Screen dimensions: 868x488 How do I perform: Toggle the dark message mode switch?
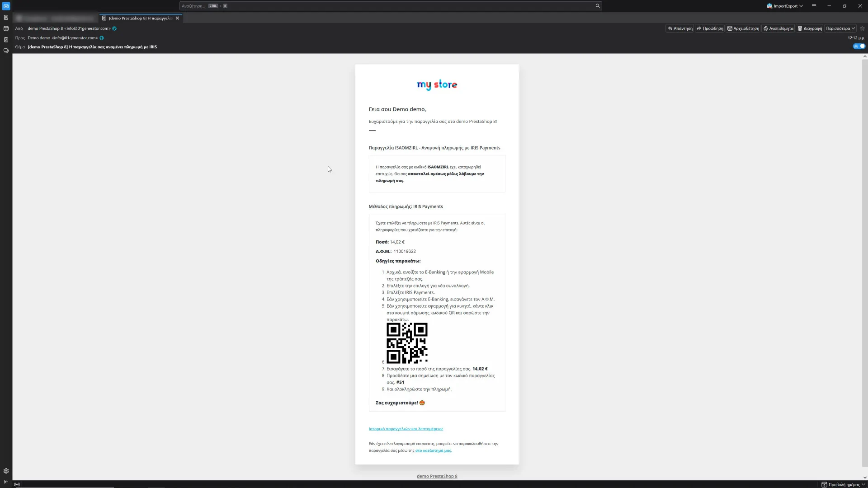(x=859, y=46)
